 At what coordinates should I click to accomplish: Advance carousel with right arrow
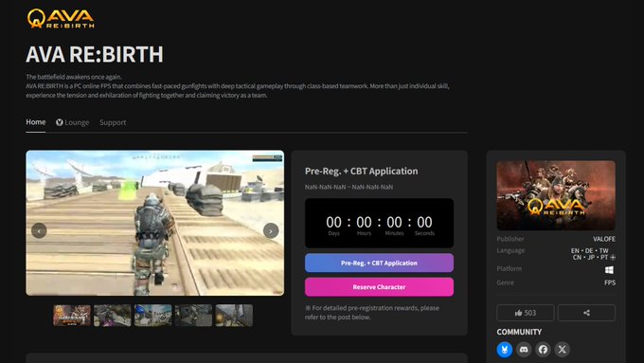[x=271, y=230]
